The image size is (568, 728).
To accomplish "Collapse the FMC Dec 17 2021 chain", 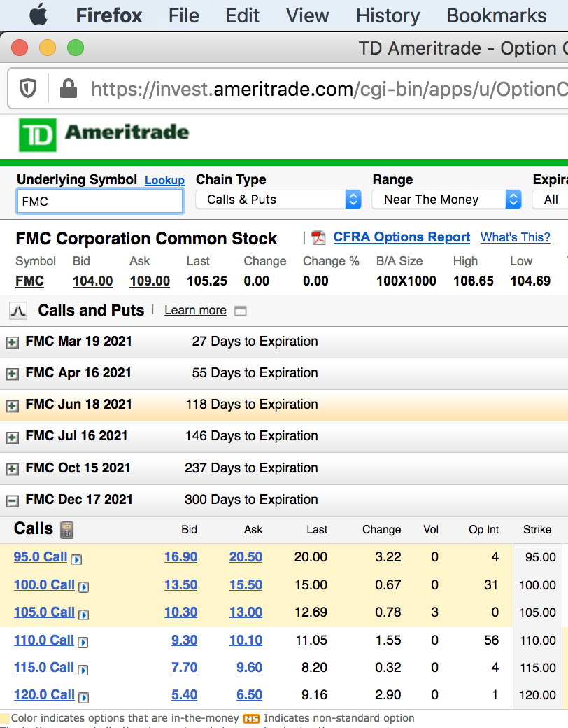I will [13, 501].
